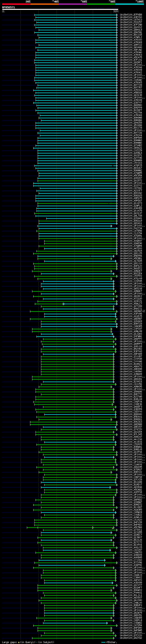Click label UniRef100_D0FWN1
Image resolution: width=146 pixels, height=644 pixels.
pos(131,337)
